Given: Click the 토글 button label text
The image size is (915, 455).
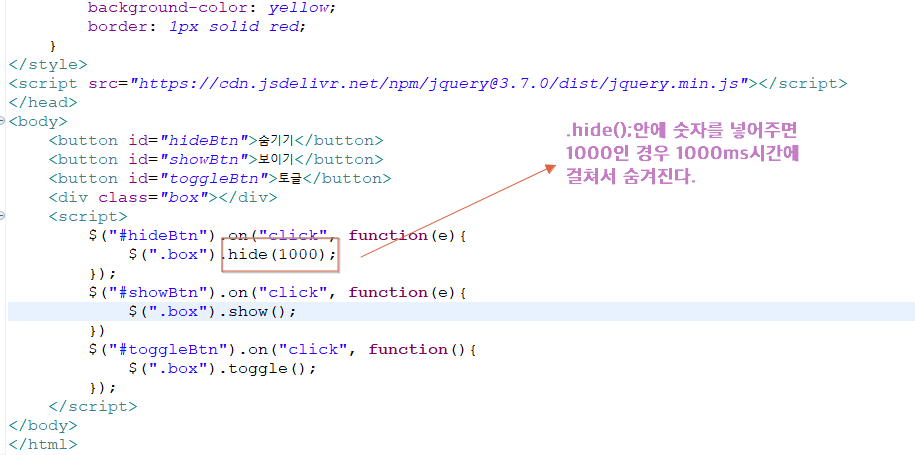Looking at the screenshot, I should click(x=290, y=178).
